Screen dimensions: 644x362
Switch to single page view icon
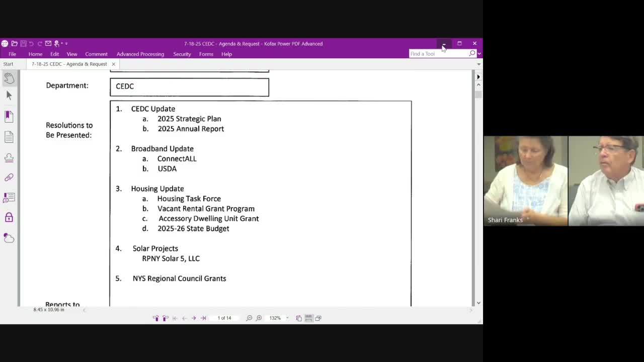tap(299, 318)
